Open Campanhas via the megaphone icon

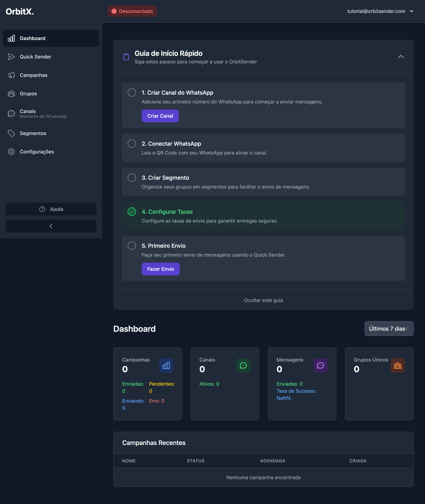point(11,75)
